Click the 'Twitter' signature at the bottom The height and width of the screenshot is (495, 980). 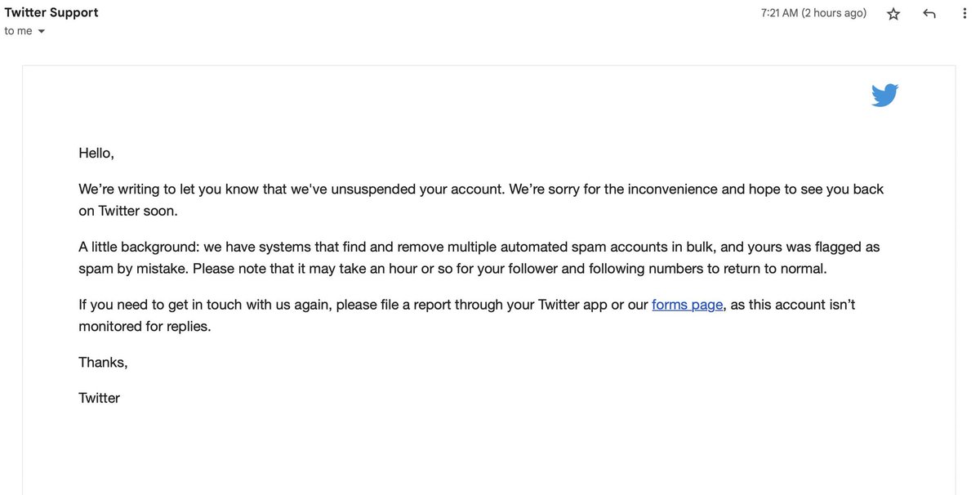99,398
